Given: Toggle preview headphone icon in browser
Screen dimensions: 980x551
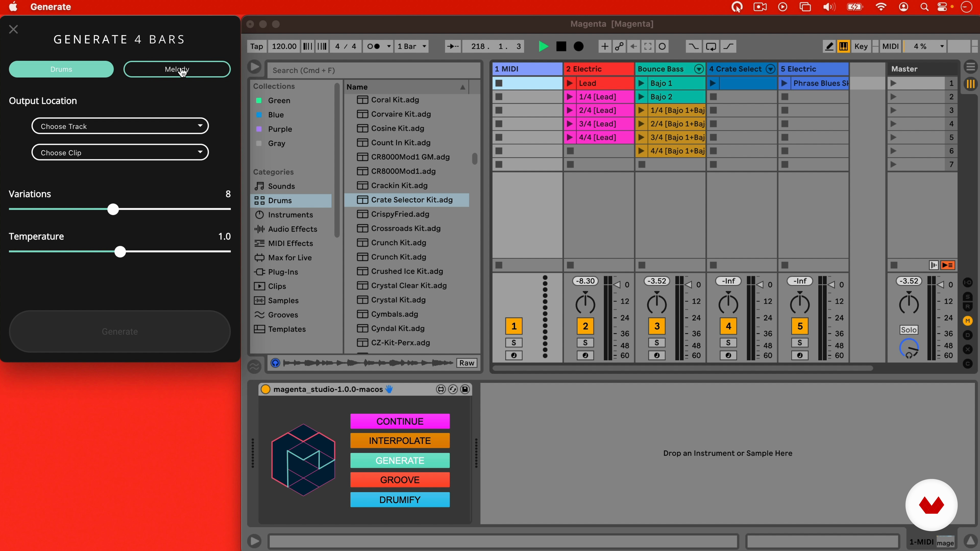Looking at the screenshot, I should [x=275, y=363].
